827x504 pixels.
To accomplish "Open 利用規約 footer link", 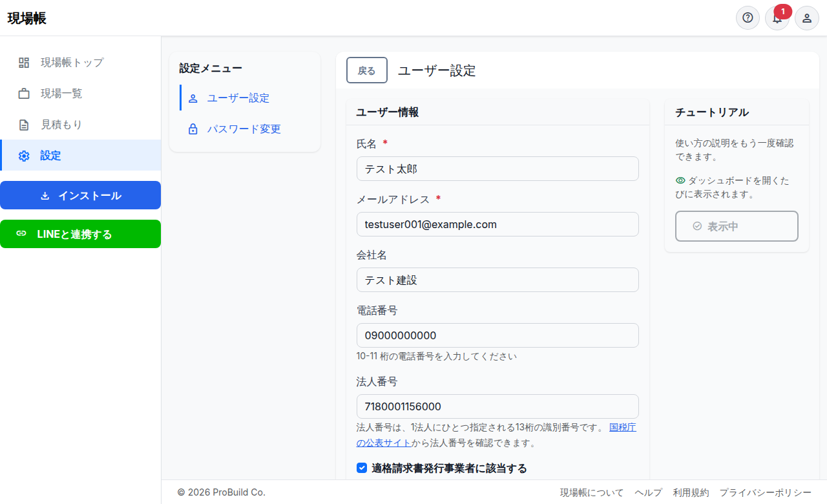I will click(x=691, y=492).
